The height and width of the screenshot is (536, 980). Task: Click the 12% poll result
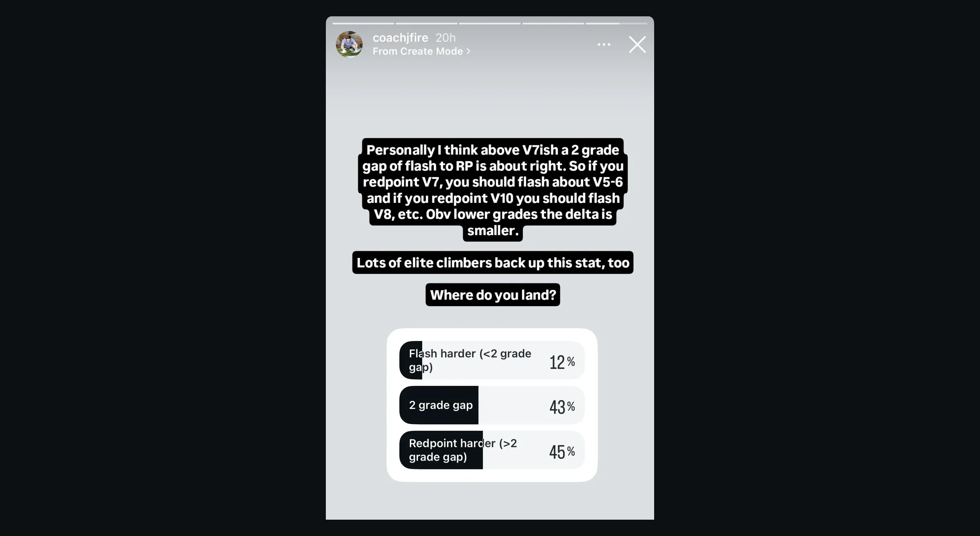562,362
